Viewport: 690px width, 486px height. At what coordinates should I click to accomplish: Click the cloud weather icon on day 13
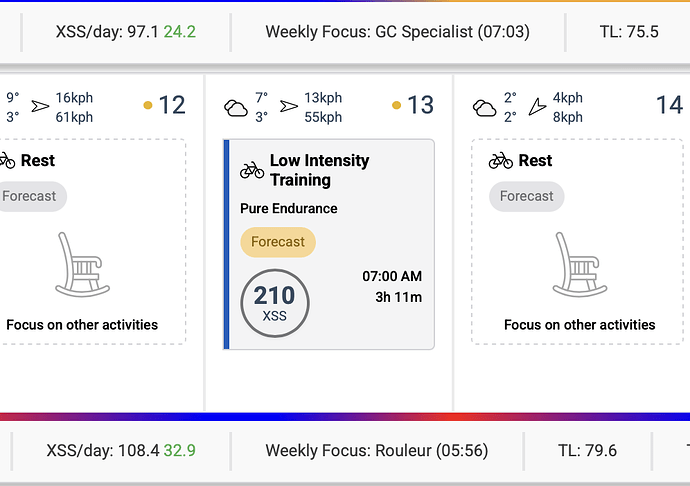236,107
